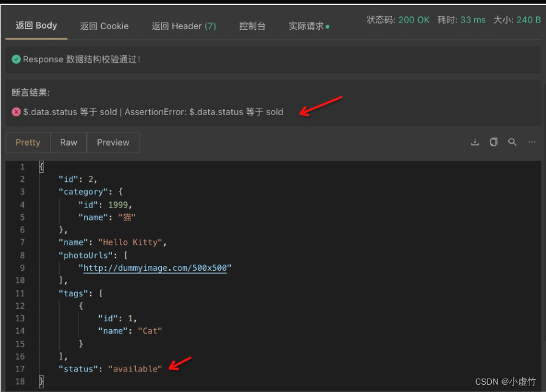The height and width of the screenshot is (392, 546).
Task: Switch to the 控制台 tab
Action: pyautogui.click(x=252, y=26)
